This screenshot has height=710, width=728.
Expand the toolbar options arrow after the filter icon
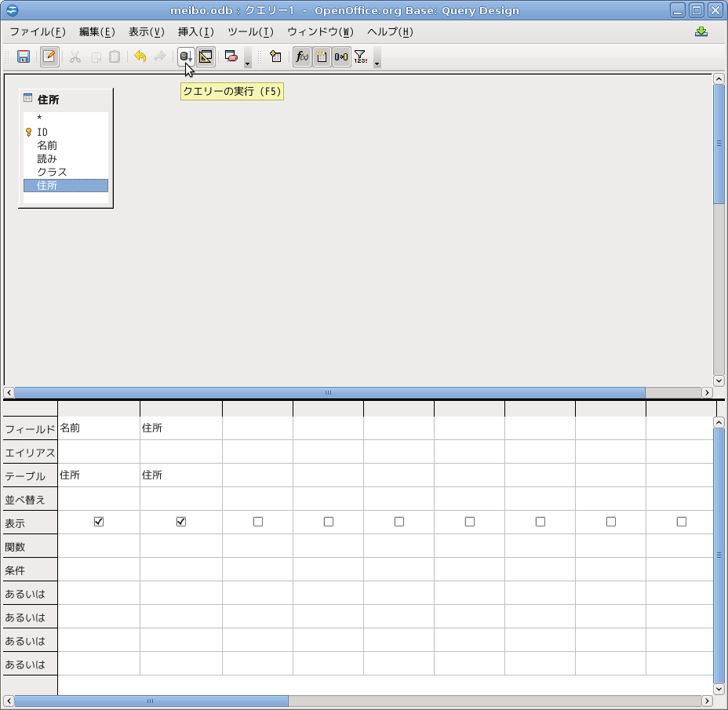(x=377, y=58)
